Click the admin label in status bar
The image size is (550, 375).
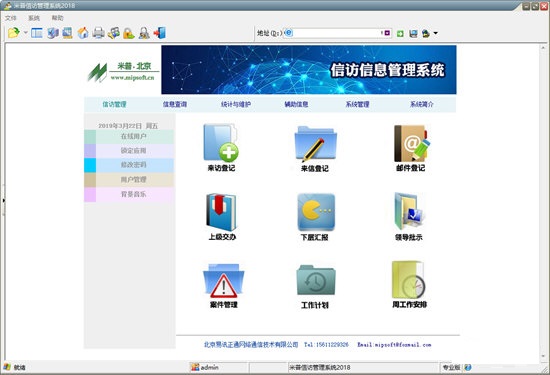pos(210,367)
